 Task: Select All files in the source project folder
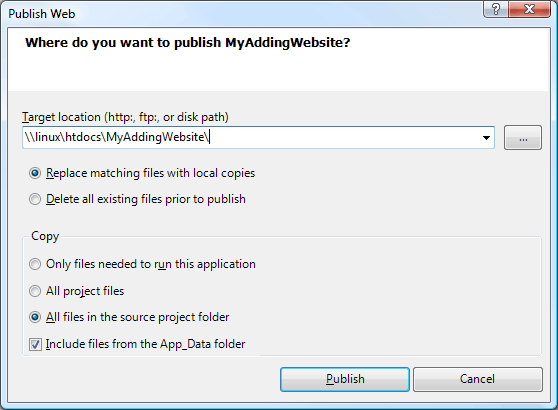tap(129, 317)
